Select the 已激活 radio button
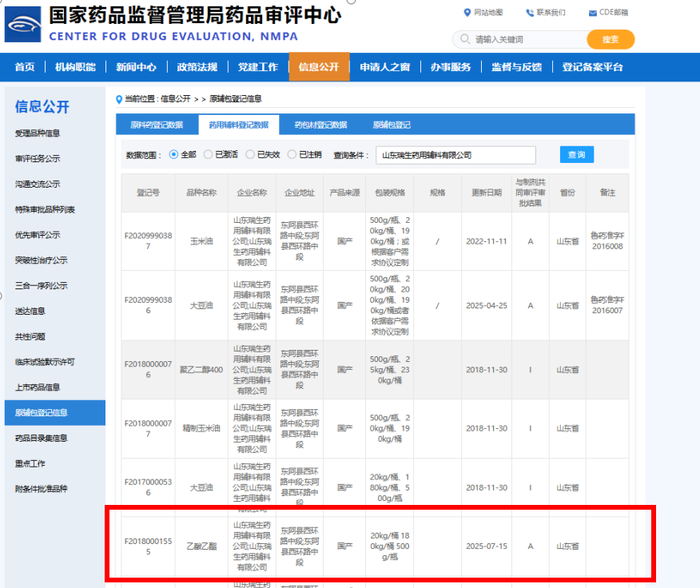Viewport: 700px width, 588px height. (208, 154)
